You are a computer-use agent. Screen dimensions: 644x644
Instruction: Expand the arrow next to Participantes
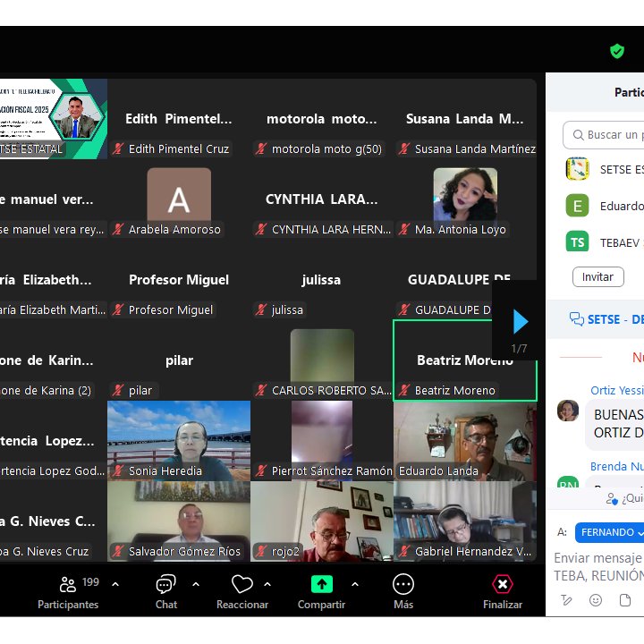coord(115,584)
